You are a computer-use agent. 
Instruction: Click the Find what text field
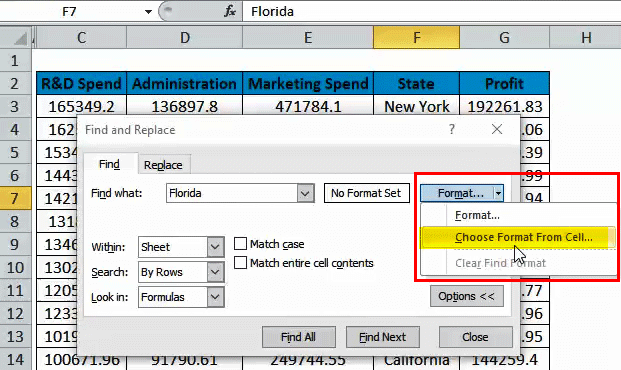pyautogui.click(x=232, y=193)
